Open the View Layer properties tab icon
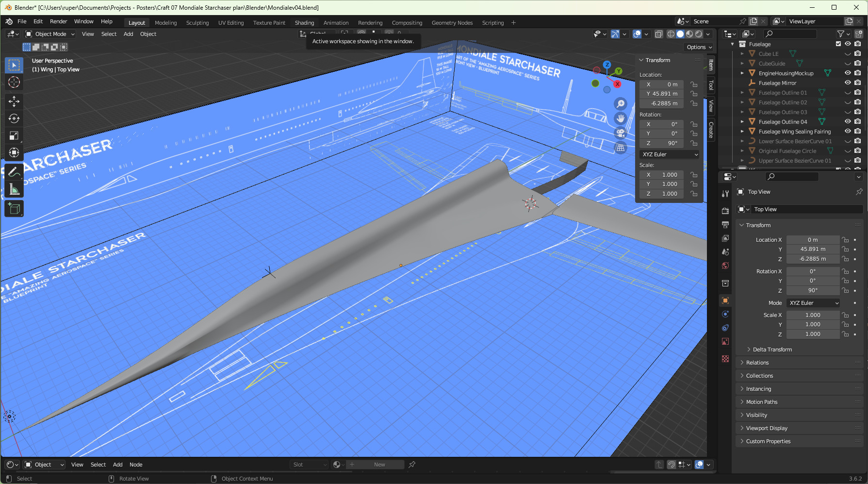Screen dimensions: 868x484 [725, 238]
